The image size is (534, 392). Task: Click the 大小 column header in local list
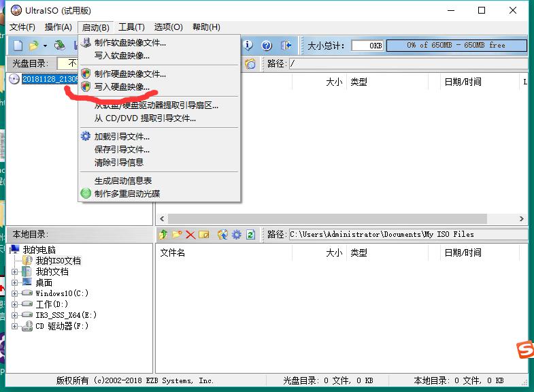pos(320,252)
